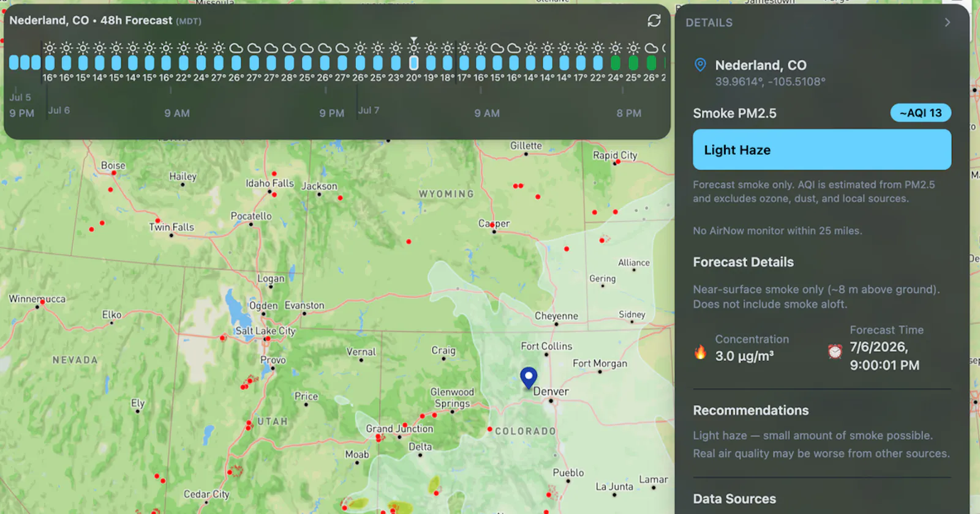
Task: Click the 3.0 µg/m³ concentration value
Action: 744,356
